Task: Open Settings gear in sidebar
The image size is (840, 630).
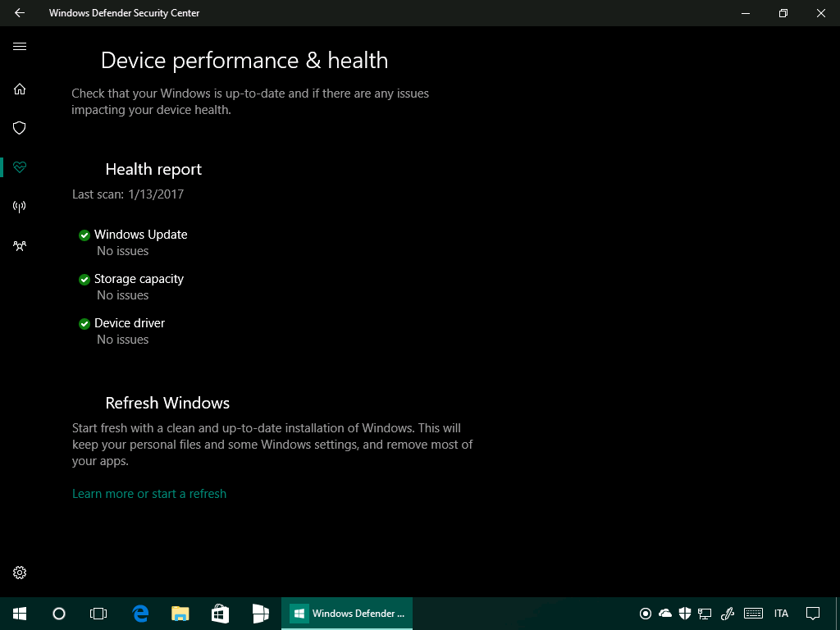Action: (20, 573)
